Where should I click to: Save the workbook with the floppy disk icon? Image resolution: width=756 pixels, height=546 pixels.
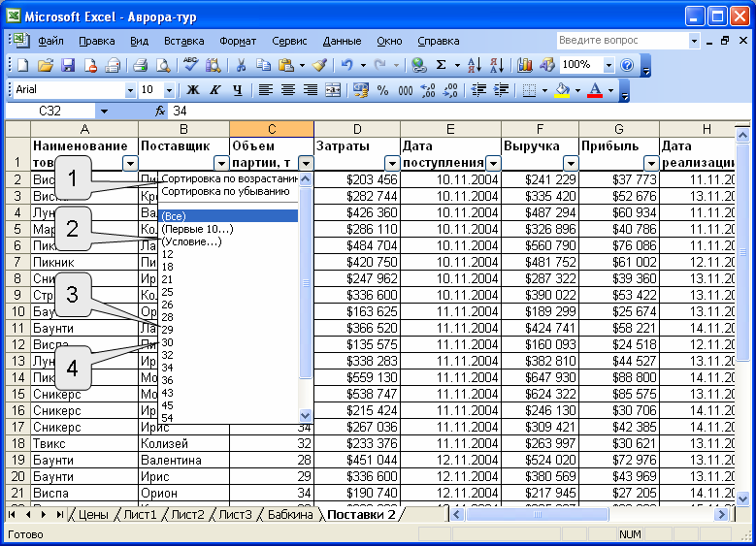[68, 65]
